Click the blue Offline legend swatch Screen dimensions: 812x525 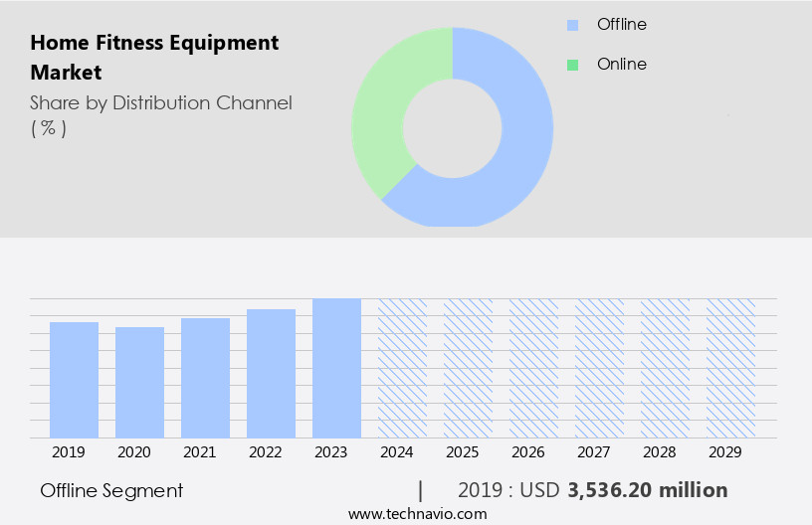572,25
